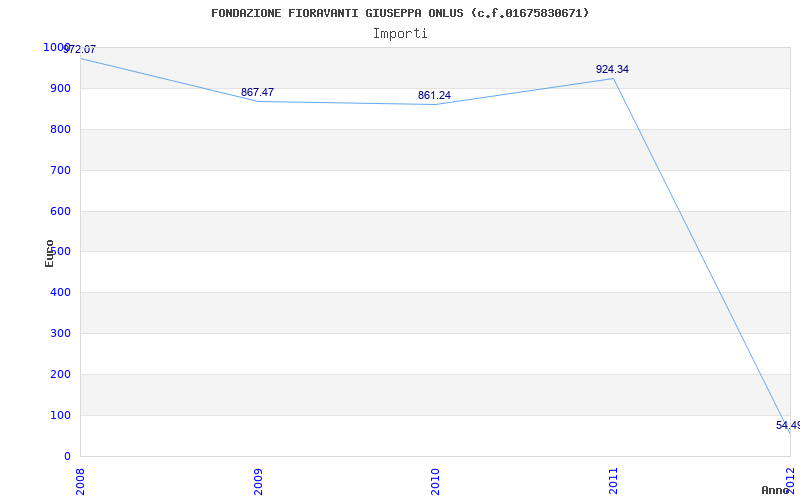Click the 861.24 data label
The width and height of the screenshot is (800, 500).
point(434,95)
